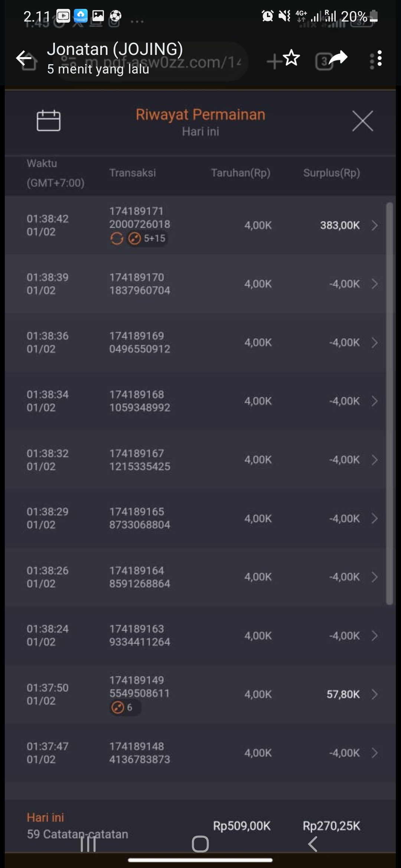
Task: Click the vertical scrollbar of the history list
Action: (x=389, y=404)
